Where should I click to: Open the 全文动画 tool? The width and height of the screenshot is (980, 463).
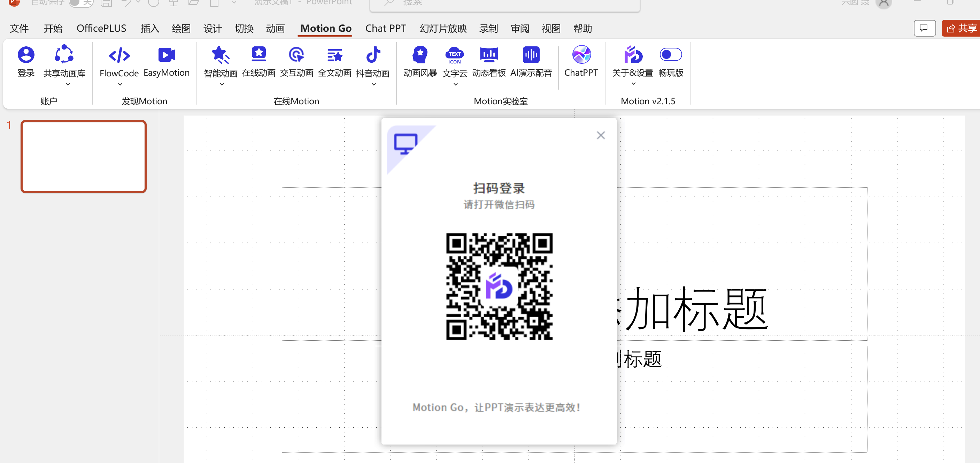[334, 55]
